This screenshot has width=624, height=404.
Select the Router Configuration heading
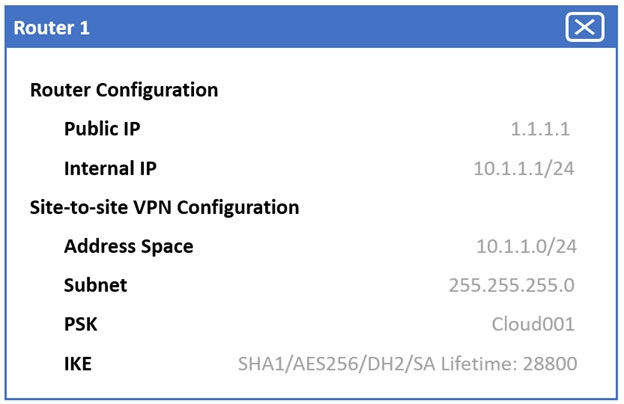[x=124, y=90]
